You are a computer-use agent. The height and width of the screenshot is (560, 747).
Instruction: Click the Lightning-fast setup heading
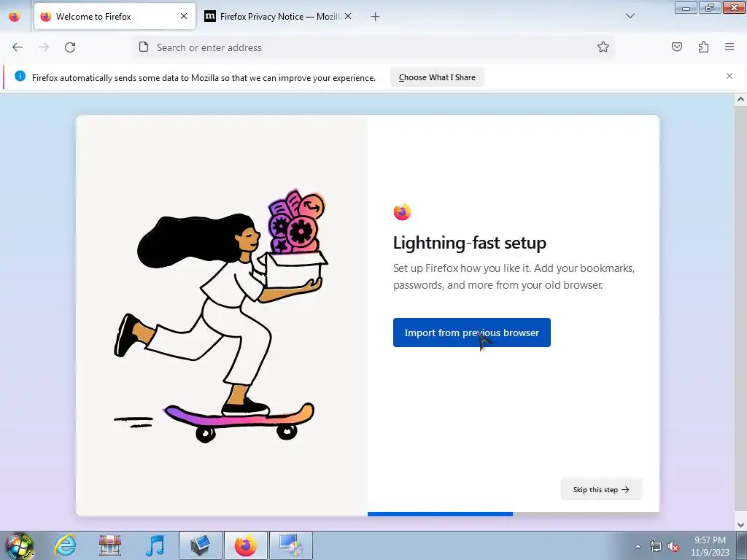[469, 243]
